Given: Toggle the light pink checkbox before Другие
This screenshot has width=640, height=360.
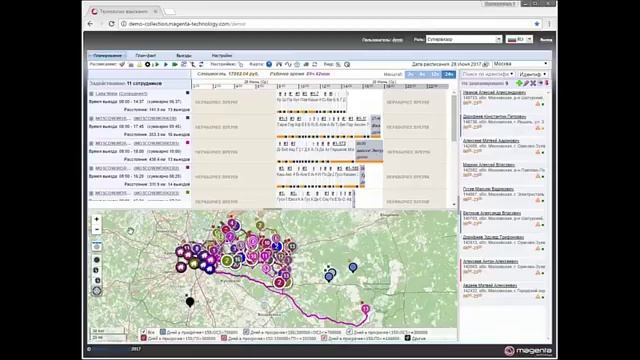Looking at the screenshot, I should coord(324,338).
